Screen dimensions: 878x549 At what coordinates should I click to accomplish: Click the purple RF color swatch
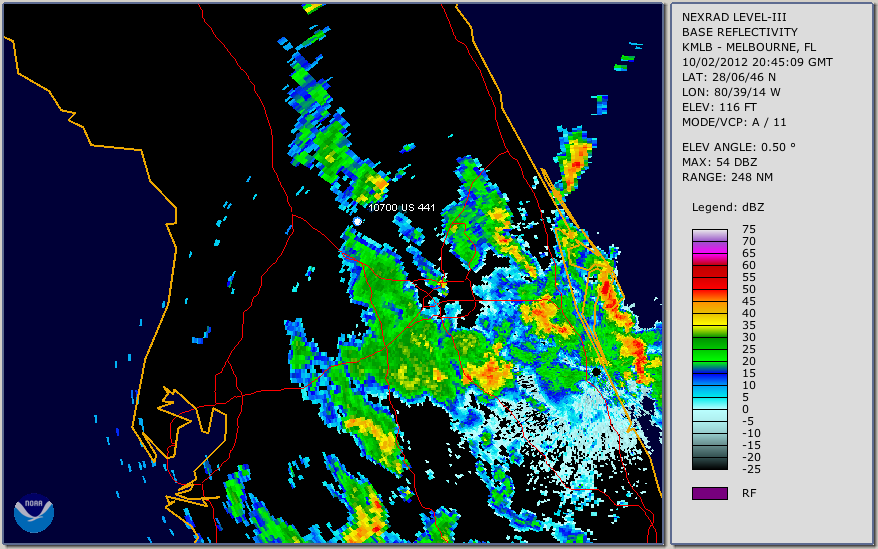709,493
